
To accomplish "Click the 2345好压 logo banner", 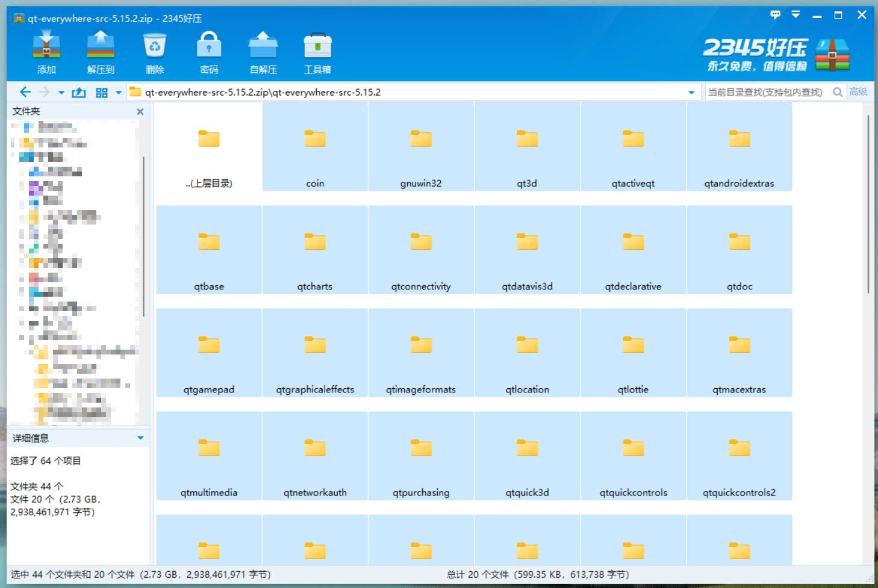I will coord(777,54).
